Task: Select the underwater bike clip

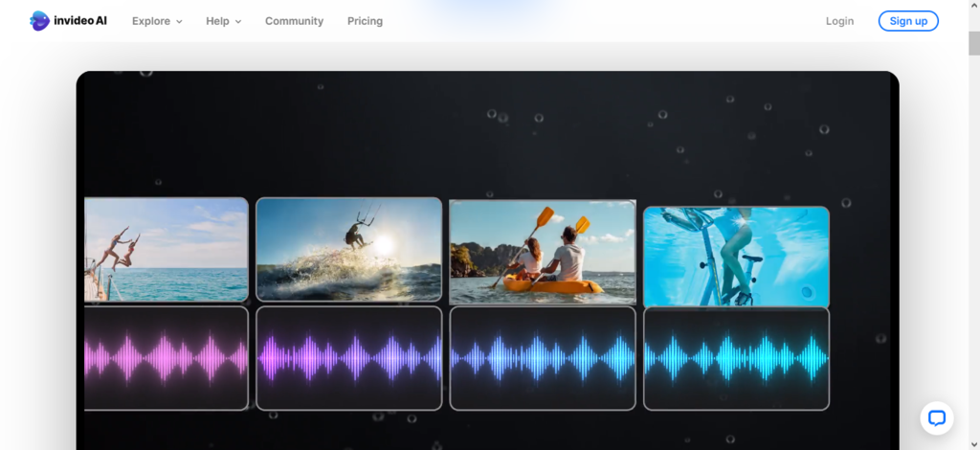Action: (x=736, y=257)
